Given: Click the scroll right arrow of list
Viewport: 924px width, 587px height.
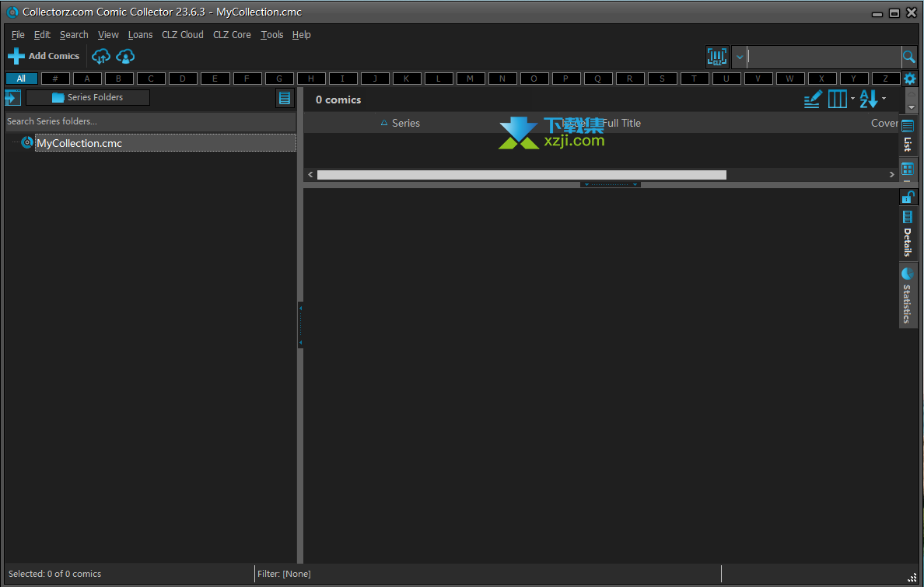Looking at the screenshot, I should point(891,174).
